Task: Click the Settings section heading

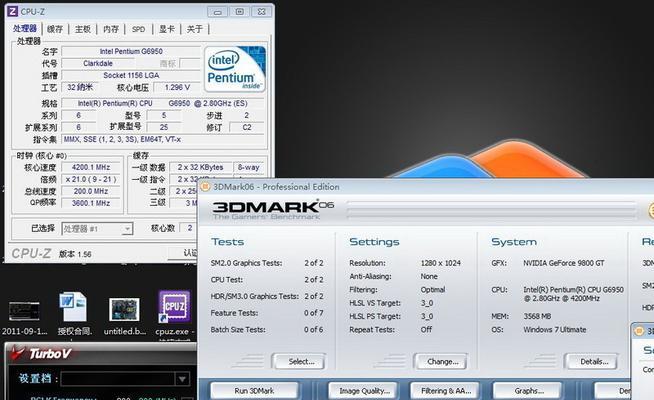Action: pos(374,242)
